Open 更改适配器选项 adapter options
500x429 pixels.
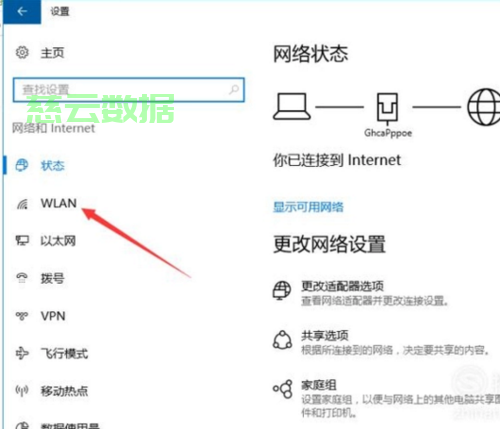[x=342, y=286]
